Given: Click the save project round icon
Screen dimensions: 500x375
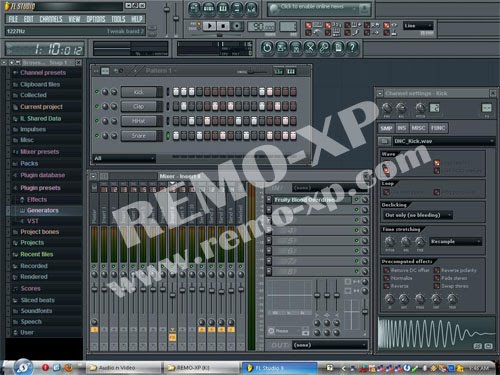Looking at the screenshot, I should tap(281, 48).
